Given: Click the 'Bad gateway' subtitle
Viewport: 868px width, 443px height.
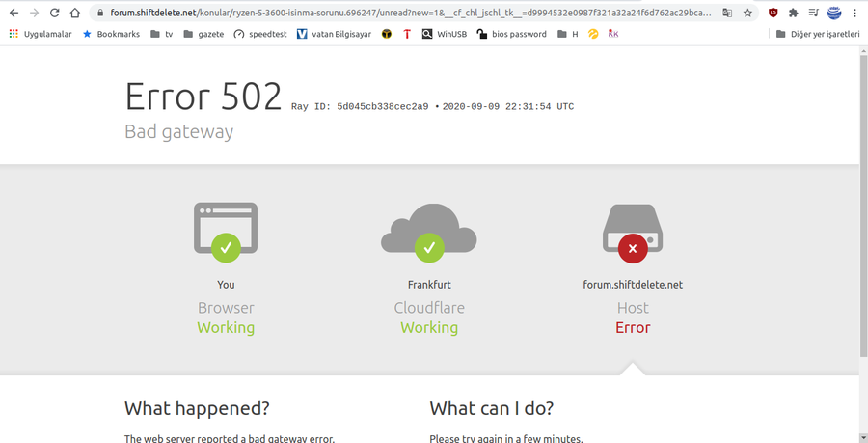Looking at the screenshot, I should [178, 132].
